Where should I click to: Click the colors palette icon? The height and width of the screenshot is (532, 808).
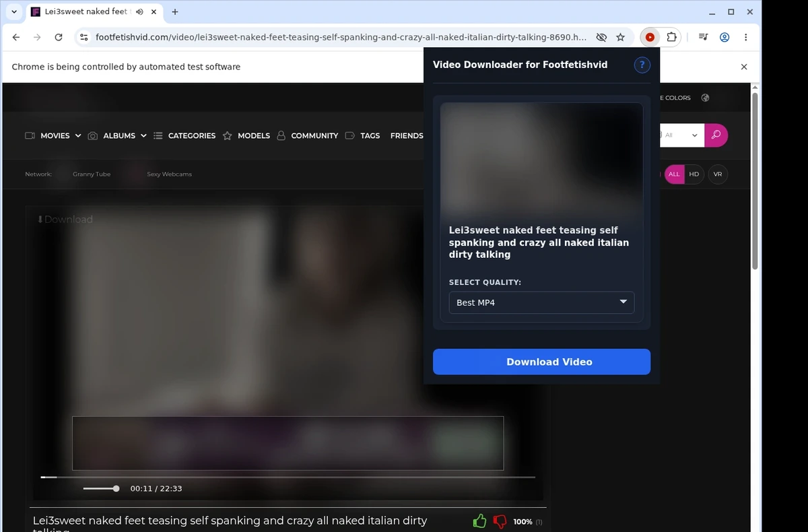pyautogui.click(x=705, y=98)
